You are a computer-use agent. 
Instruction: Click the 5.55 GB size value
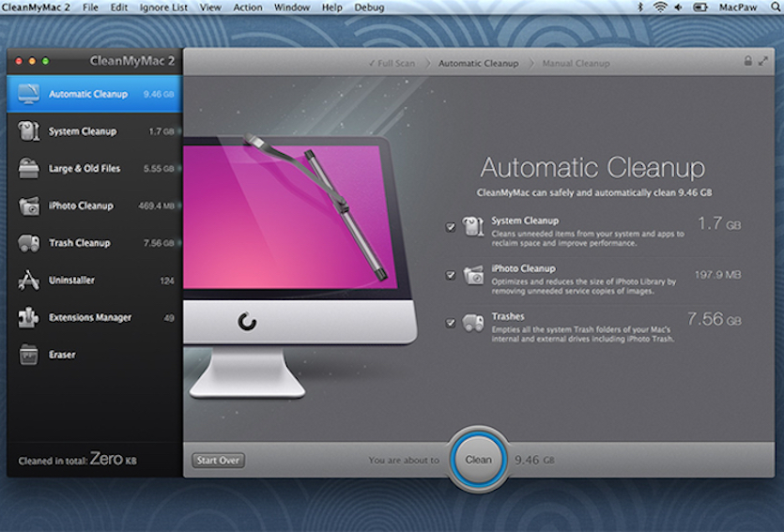click(159, 168)
